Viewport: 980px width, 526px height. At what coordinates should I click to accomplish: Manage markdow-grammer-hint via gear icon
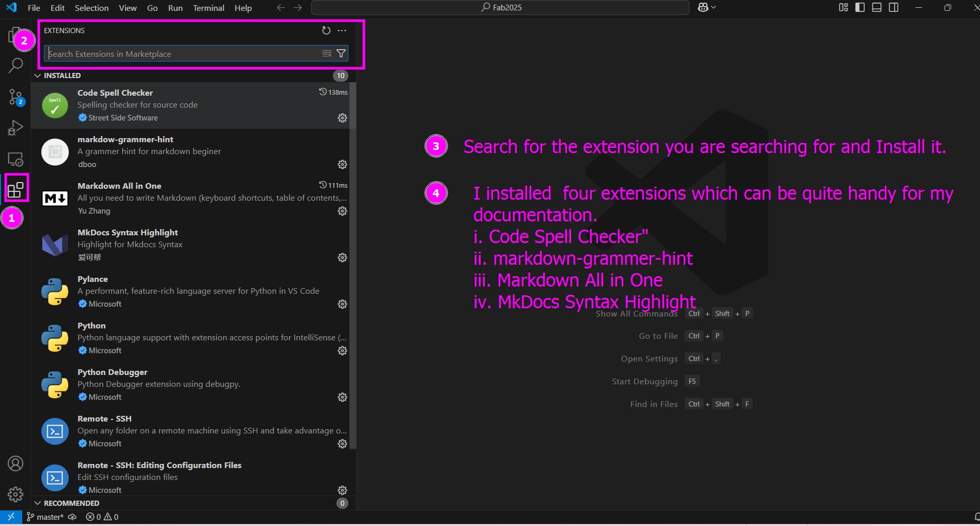tap(342, 164)
